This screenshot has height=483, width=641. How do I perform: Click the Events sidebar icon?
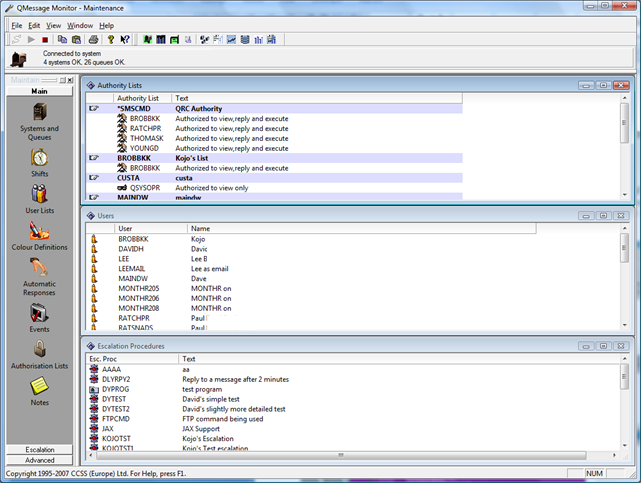(39, 313)
